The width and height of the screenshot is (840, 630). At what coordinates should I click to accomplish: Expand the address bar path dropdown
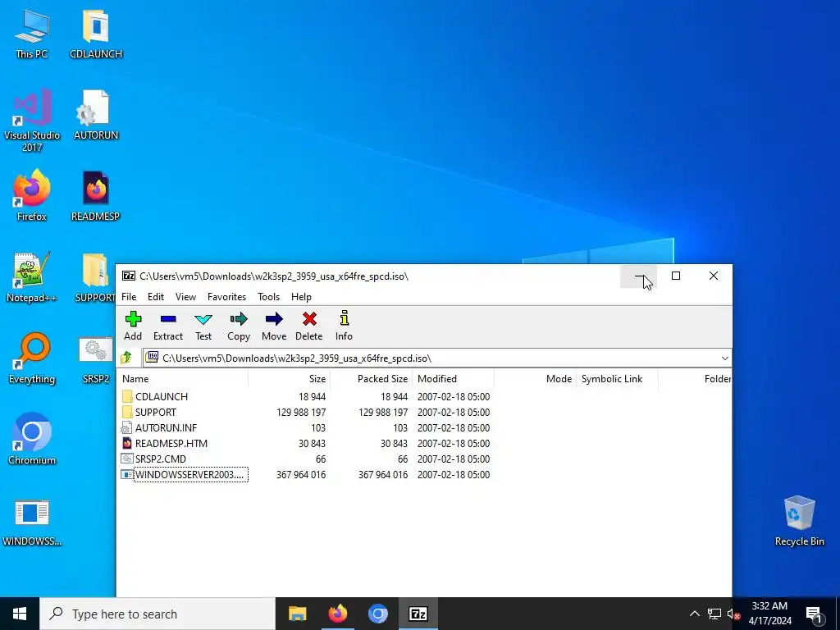725,358
